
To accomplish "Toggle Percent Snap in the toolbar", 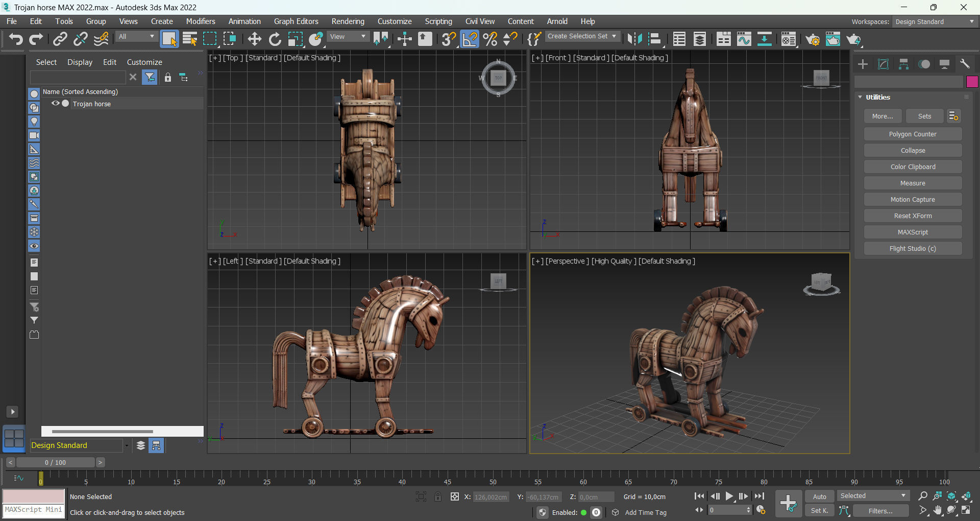I will point(490,39).
